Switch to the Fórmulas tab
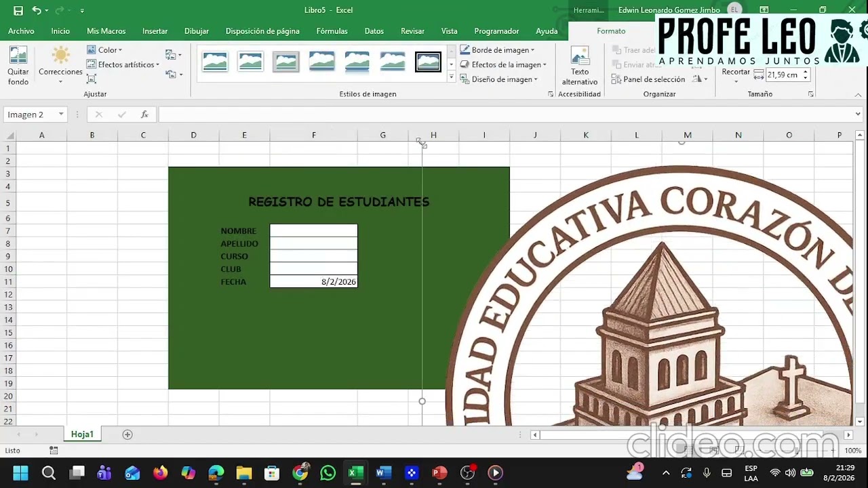The image size is (868, 488). point(332,31)
